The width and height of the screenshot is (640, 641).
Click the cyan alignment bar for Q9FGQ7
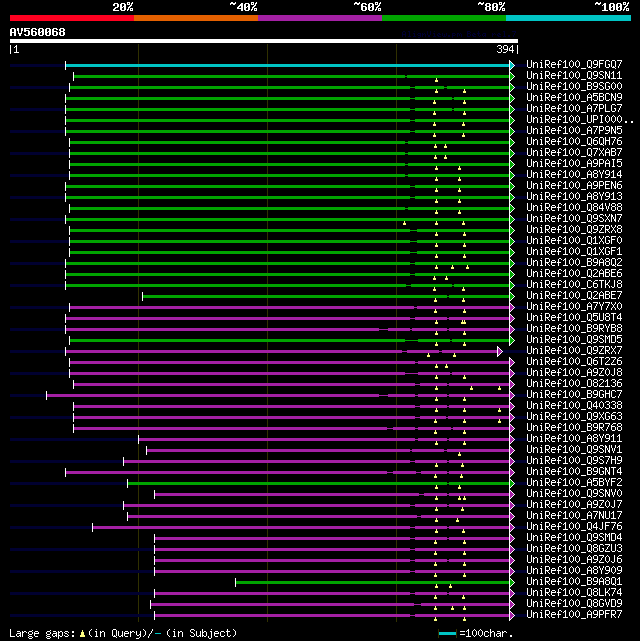287,65
